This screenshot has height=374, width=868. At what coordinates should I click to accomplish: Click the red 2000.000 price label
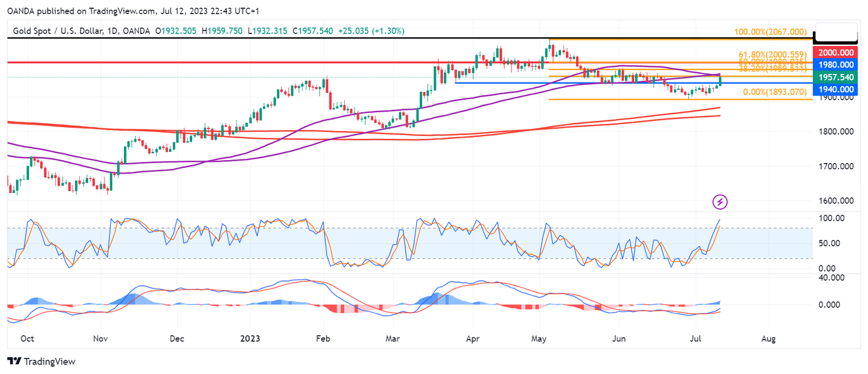point(836,53)
